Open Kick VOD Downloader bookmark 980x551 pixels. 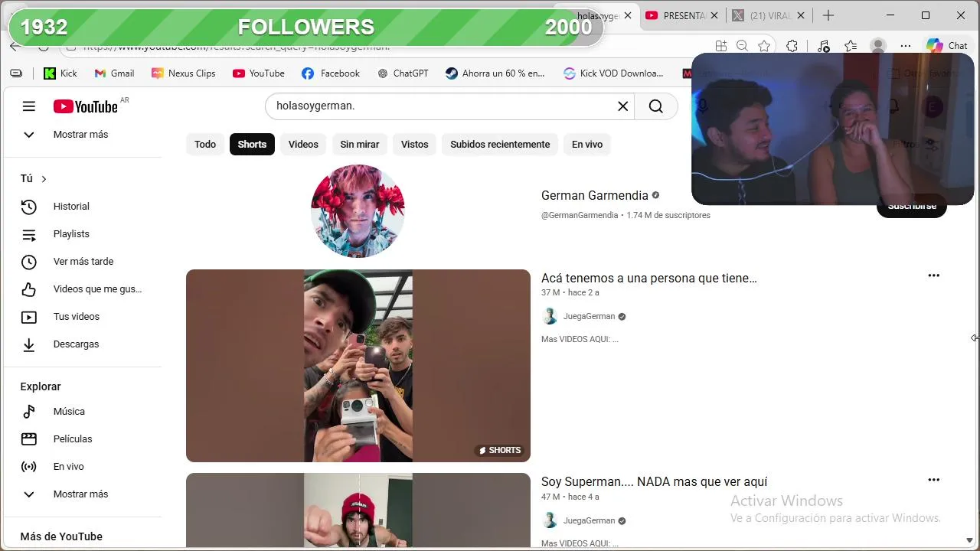pos(613,73)
